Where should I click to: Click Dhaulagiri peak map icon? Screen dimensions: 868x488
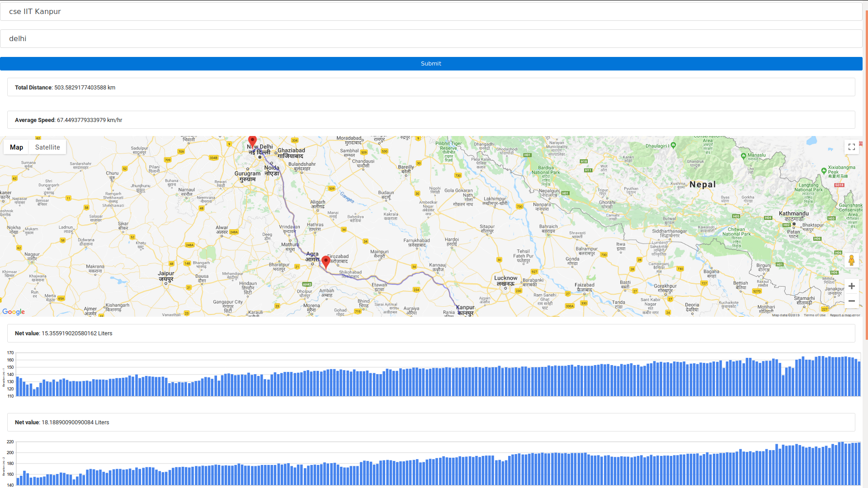[673, 145]
